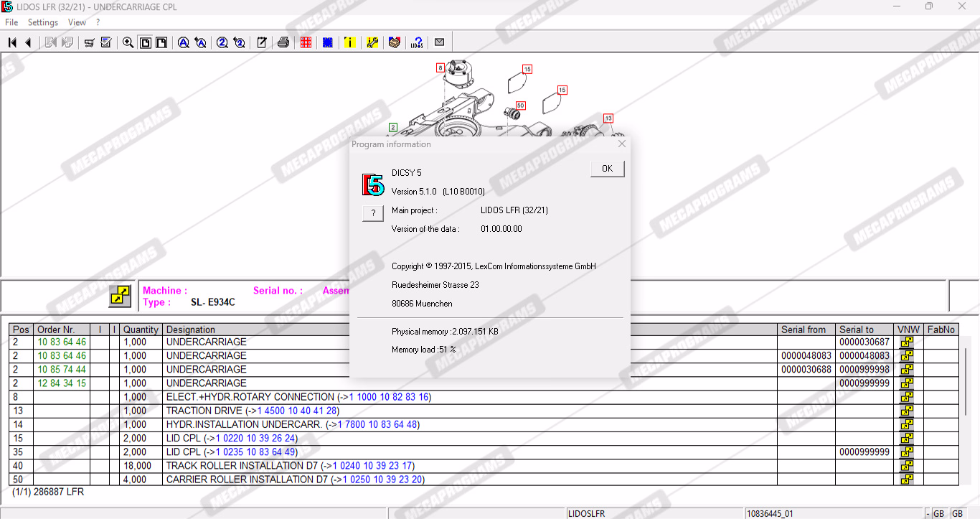Click VNW icon in TRACTION DRIVE row
Screen dimensions: 980x519
click(907, 411)
